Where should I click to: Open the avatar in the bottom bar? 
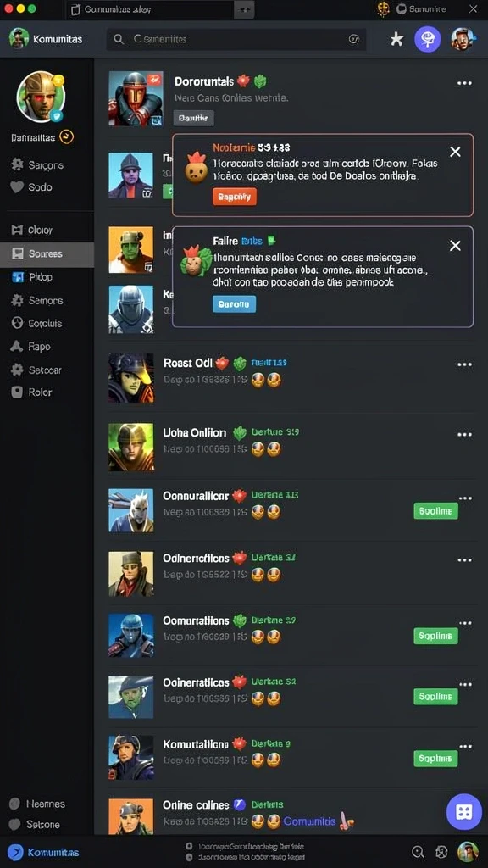468,852
